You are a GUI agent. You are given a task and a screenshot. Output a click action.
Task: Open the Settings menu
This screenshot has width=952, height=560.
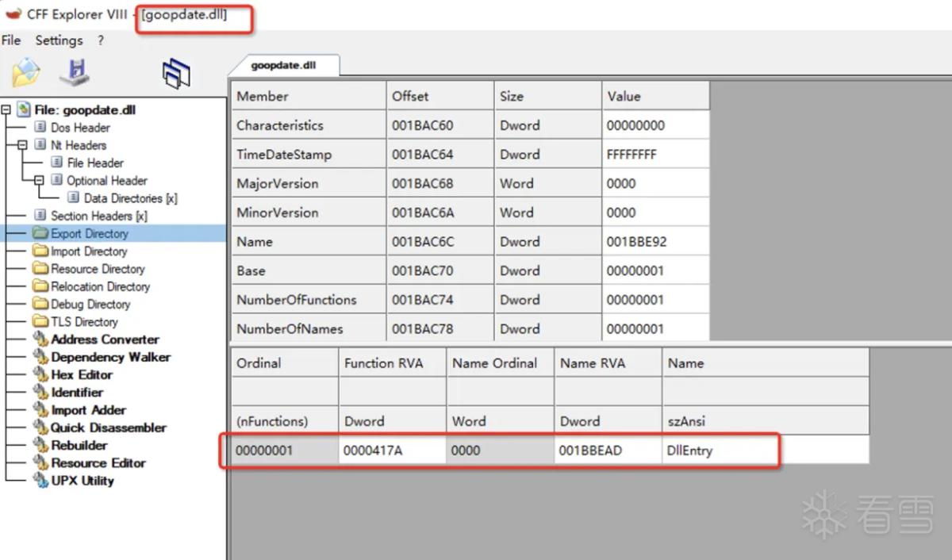coord(59,40)
